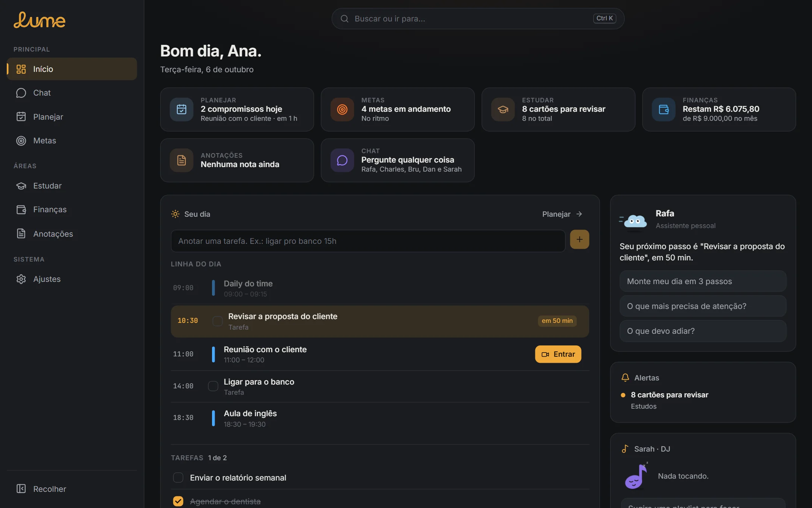This screenshot has width=812, height=508.
Task: Click the Anotações note card icon
Action: [x=182, y=160]
